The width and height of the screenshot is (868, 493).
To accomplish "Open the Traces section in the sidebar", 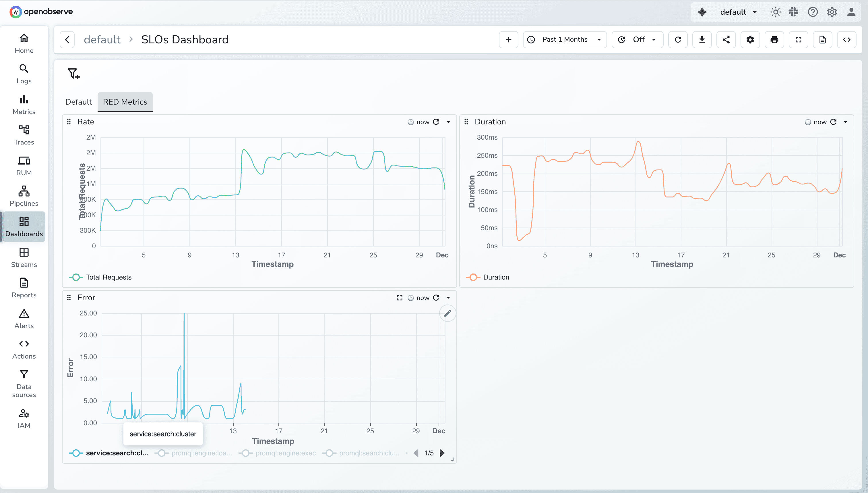I will pos(24,134).
